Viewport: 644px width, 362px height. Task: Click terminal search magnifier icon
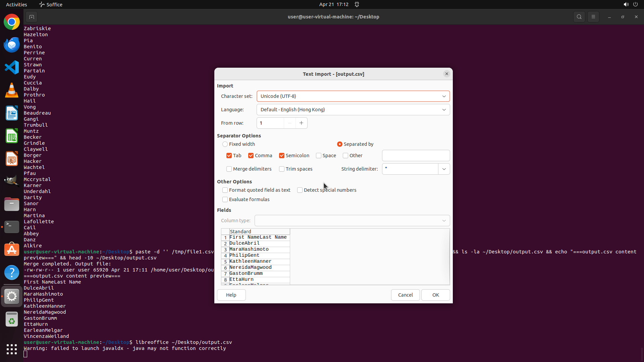tap(579, 17)
